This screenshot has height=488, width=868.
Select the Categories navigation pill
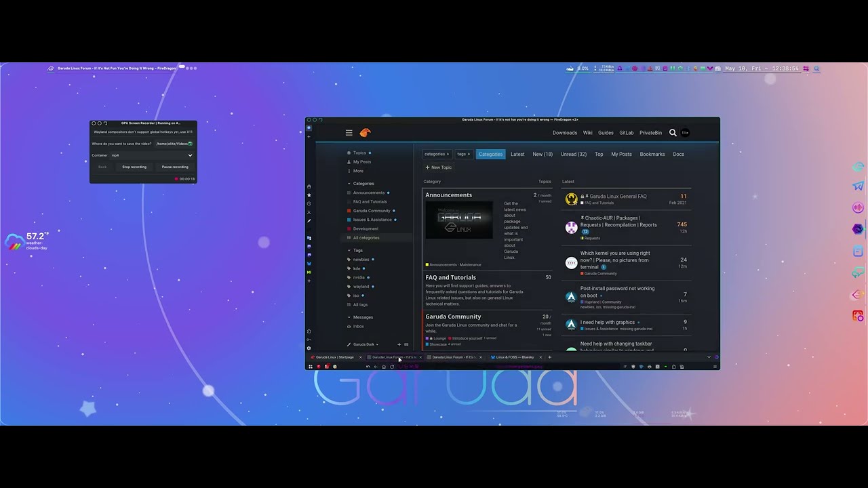(x=490, y=154)
